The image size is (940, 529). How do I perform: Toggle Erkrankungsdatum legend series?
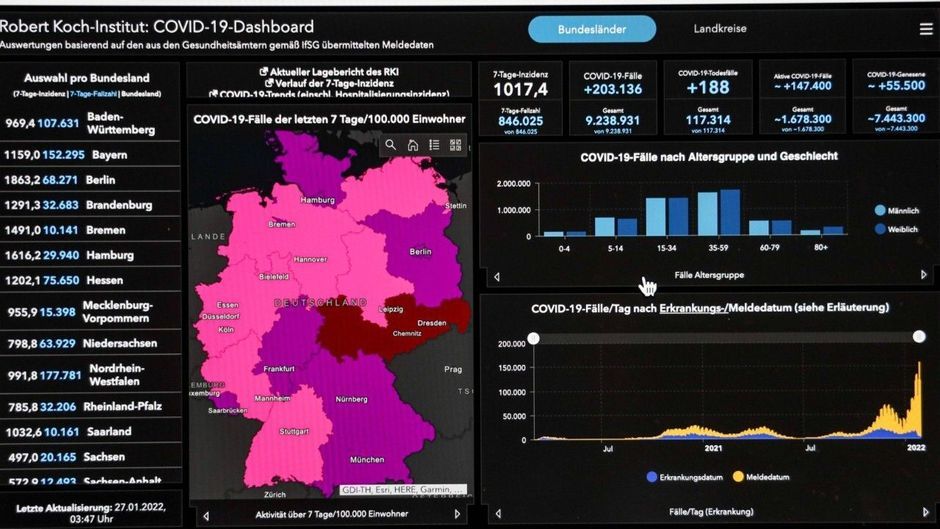(x=685, y=477)
